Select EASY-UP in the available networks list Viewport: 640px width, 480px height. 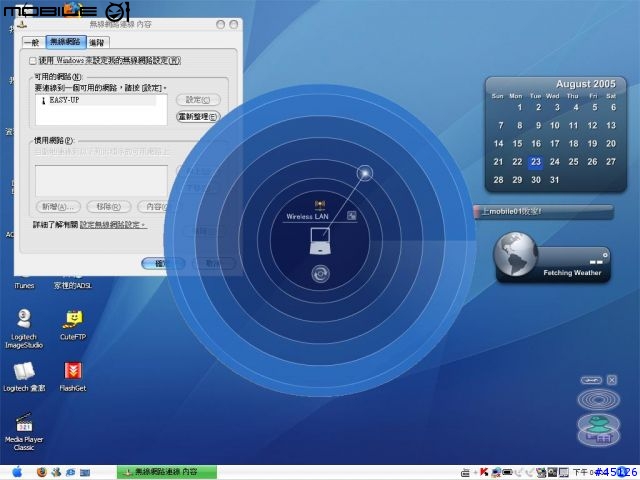tap(96, 100)
